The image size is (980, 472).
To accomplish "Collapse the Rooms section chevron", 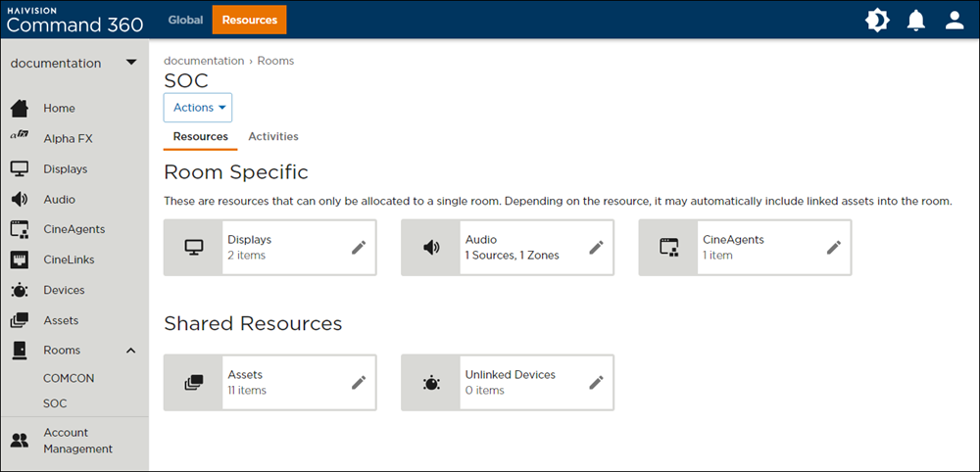I will [131, 351].
